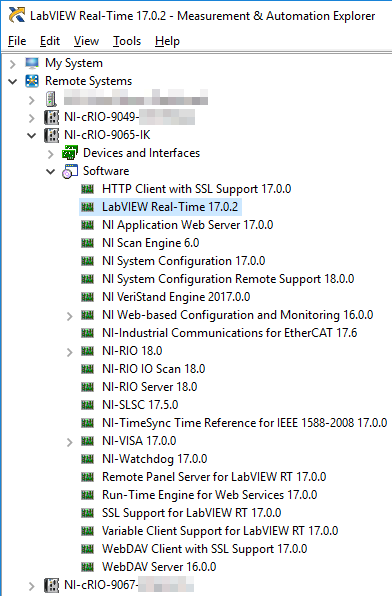Click the NI System Configuration 17.0.0 icon
392x596 pixels.
tap(88, 261)
